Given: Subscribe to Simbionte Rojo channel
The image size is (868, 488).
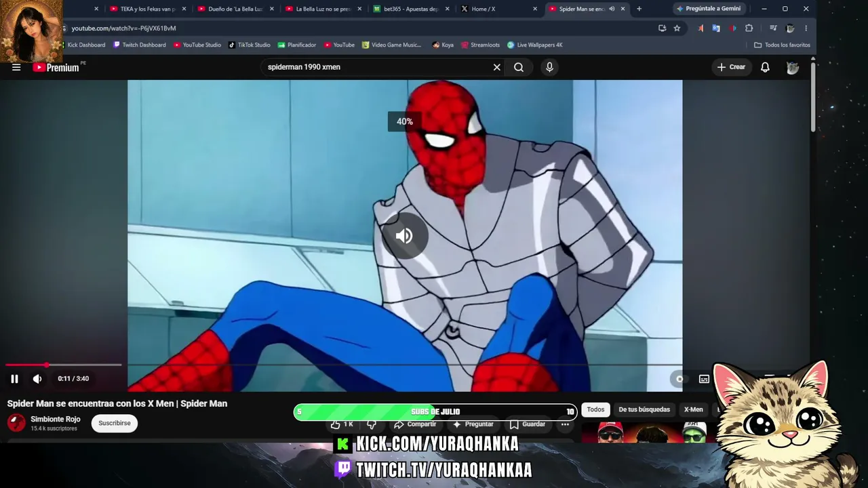Looking at the screenshot, I should 115,423.
